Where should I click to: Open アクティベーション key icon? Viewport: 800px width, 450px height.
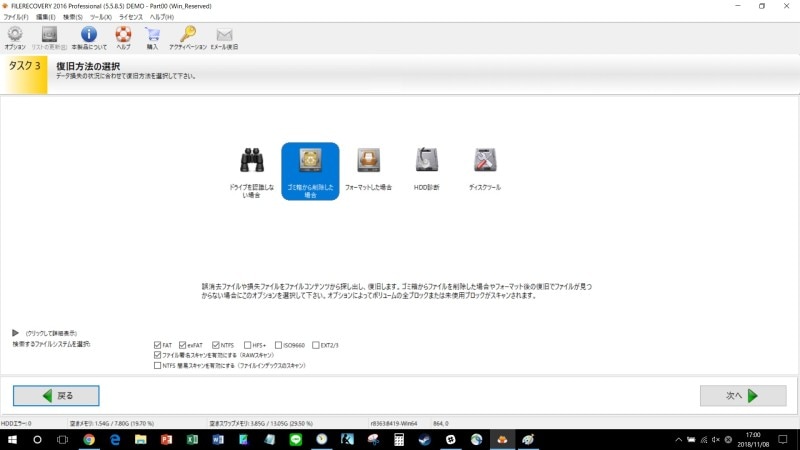click(x=188, y=35)
